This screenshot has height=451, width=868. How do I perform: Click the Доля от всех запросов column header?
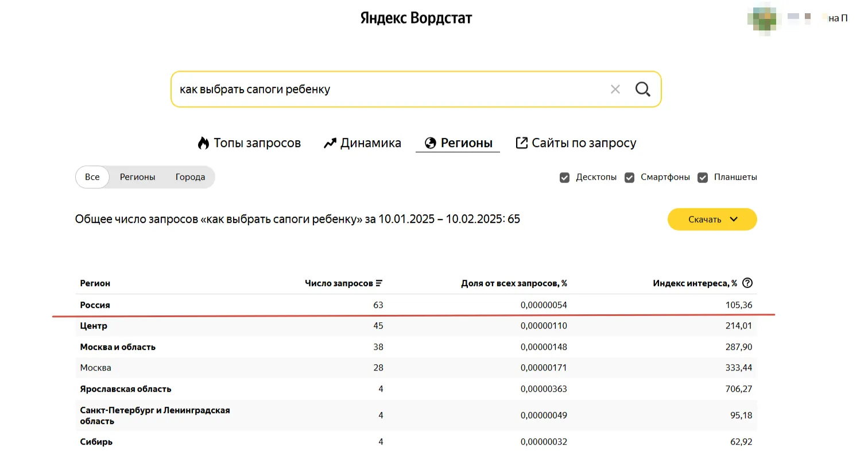[514, 283]
